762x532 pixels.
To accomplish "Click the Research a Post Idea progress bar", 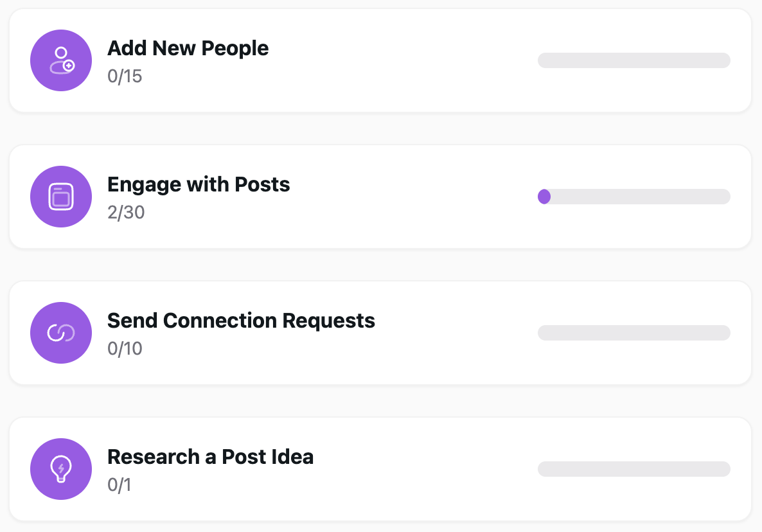I will coord(634,469).
